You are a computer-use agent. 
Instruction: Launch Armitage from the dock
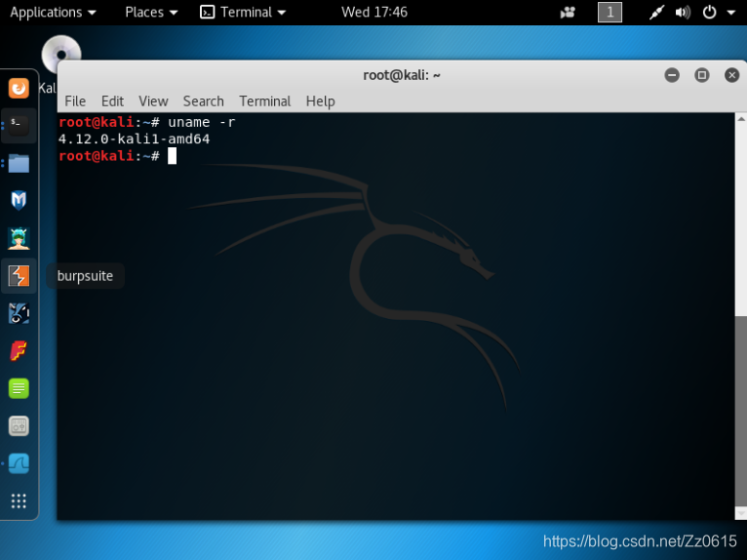[19, 238]
